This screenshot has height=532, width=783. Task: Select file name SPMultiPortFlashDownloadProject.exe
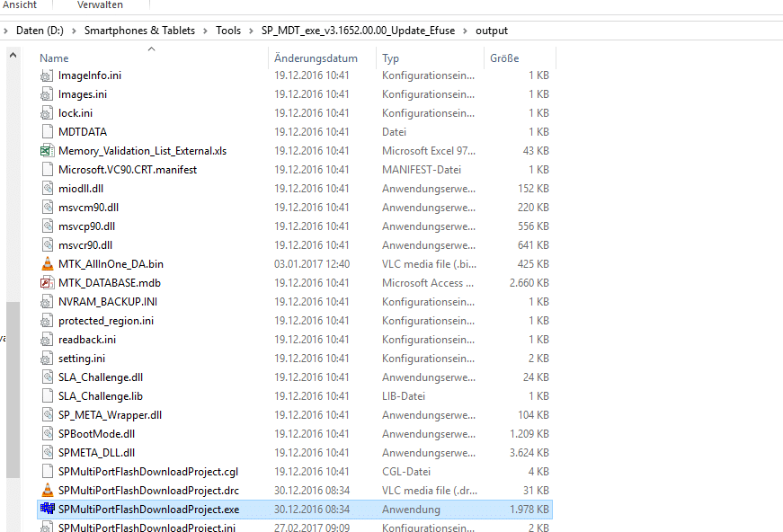point(149,510)
